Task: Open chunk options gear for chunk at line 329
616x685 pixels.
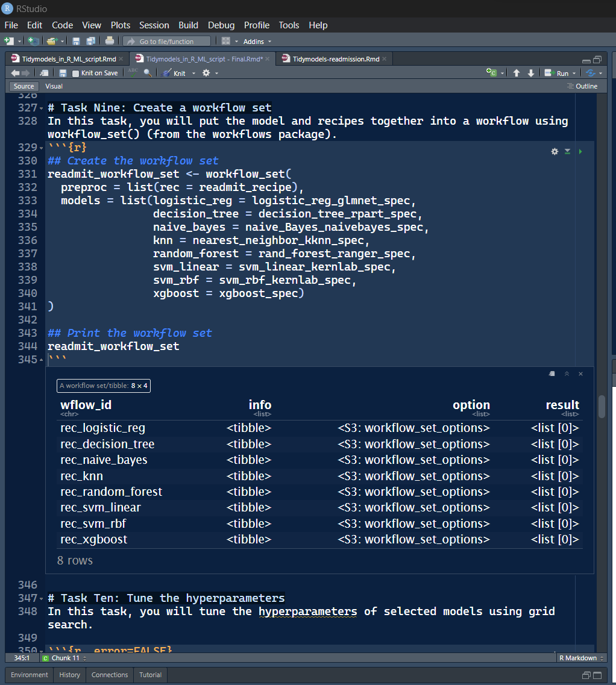Action: point(555,151)
